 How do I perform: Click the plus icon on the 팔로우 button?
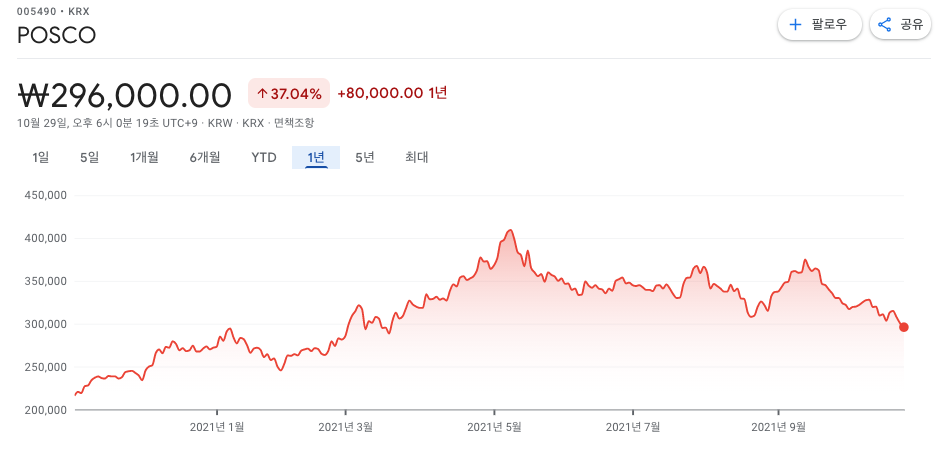point(795,25)
